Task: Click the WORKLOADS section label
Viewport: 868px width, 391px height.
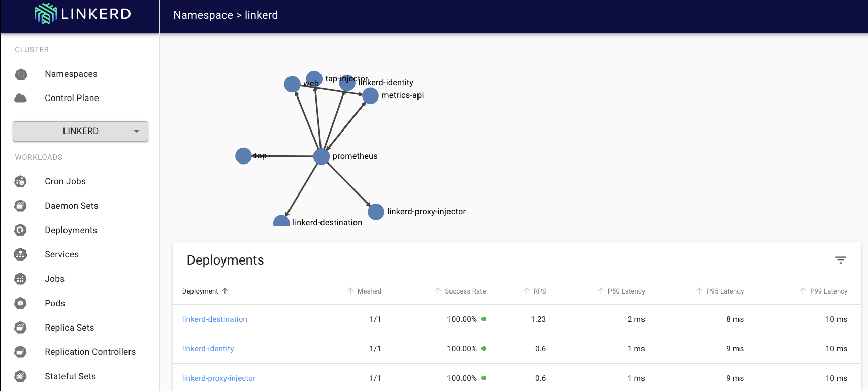Action: [x=39, y=157]
